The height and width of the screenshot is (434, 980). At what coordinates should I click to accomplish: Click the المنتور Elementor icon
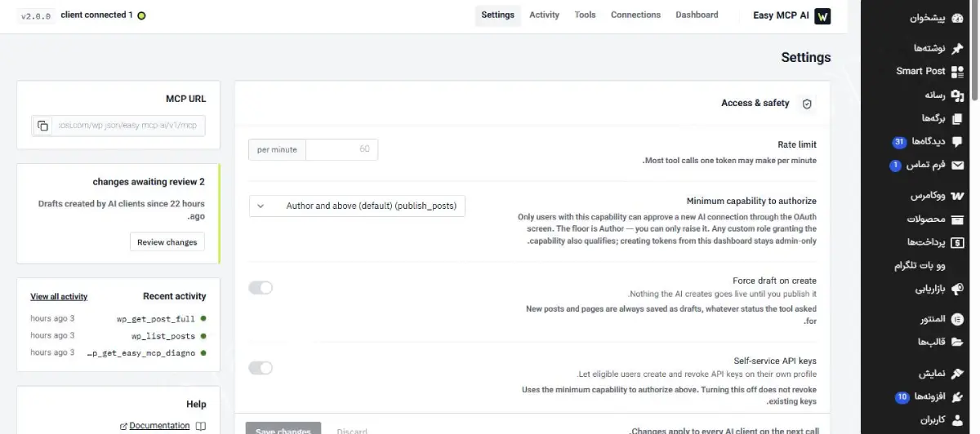coord(957,319)
